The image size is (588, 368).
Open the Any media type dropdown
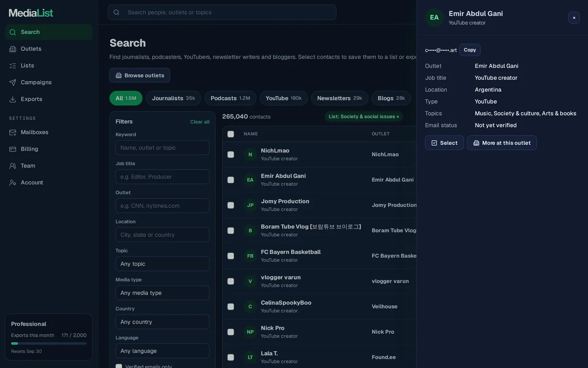click(x=163, y=293)
